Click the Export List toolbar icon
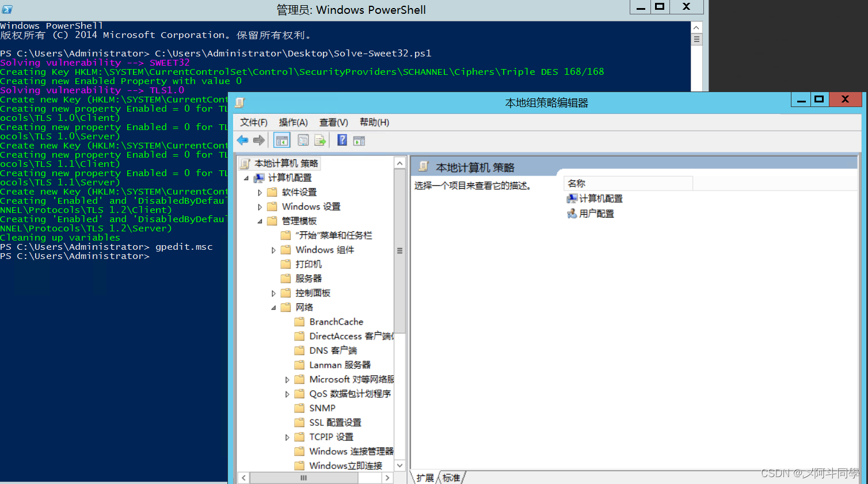 tap(320, 140)
